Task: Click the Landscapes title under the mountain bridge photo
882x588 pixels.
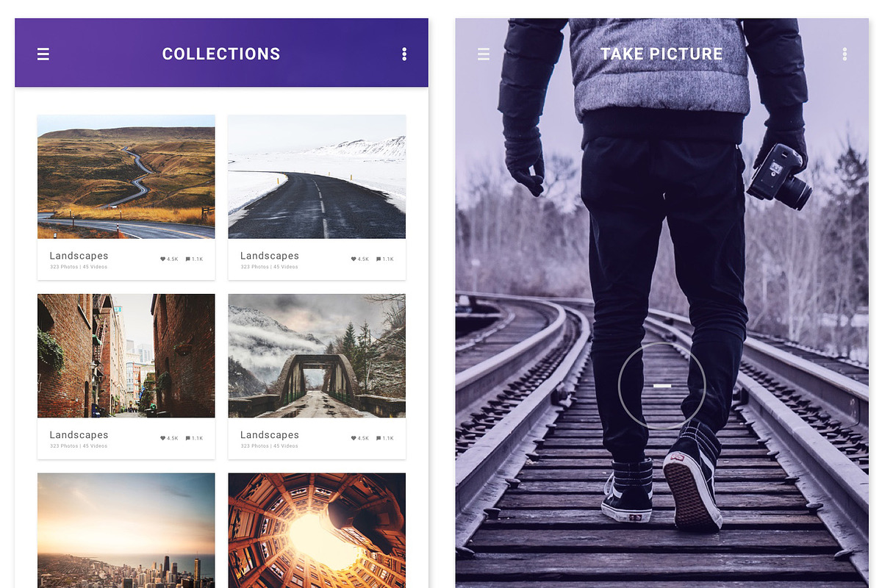Action: pos(270,435)
